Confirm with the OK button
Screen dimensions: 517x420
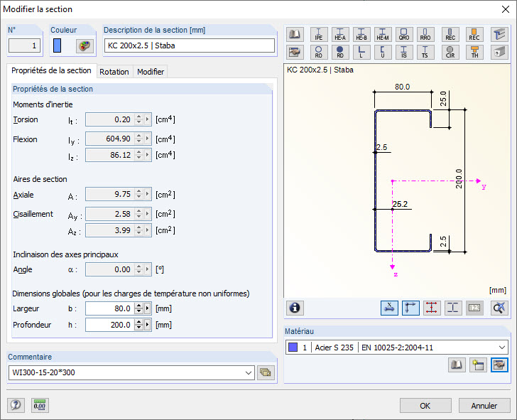pyautogui.click(x=425, y=406)
